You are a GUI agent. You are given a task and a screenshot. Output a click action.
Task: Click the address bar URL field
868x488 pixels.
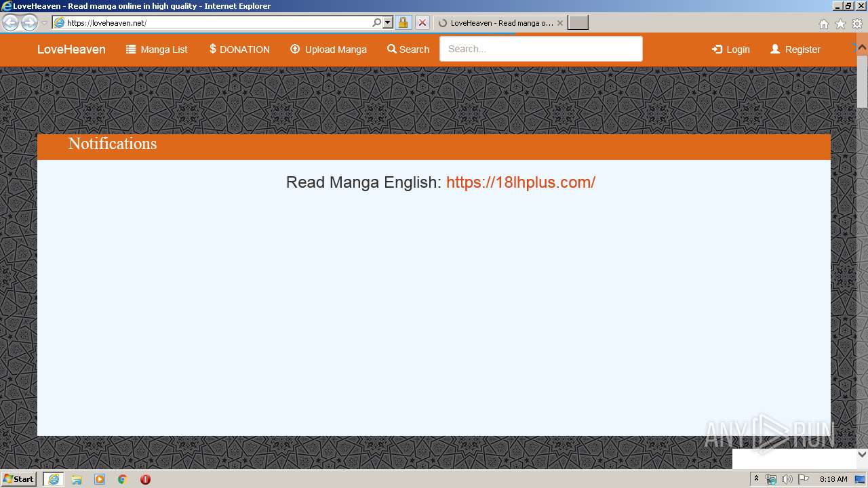(218, 22)
